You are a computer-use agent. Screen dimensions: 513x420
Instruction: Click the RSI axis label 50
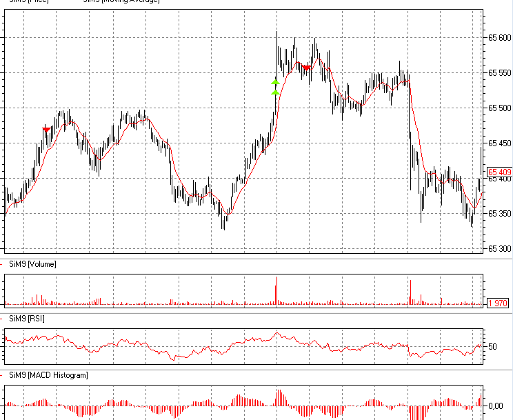pyautogui.click(x=492, y=346)
